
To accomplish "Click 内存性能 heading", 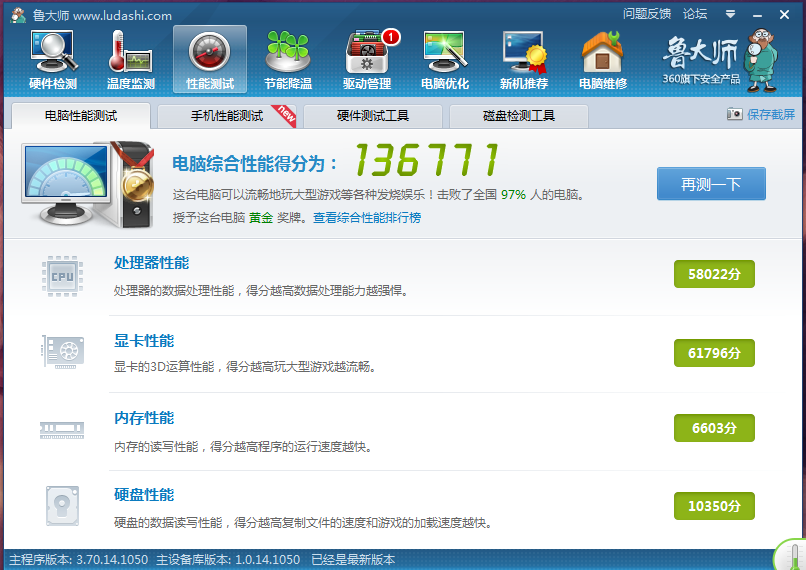I will pos(144,418).
